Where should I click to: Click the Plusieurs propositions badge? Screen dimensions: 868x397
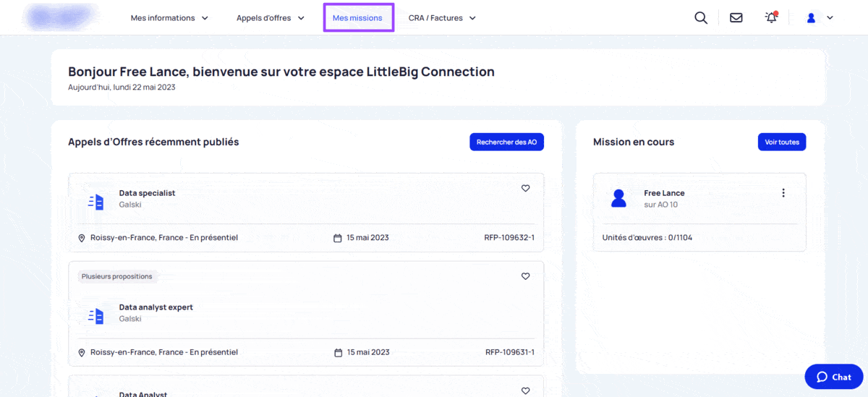point(117,276)
